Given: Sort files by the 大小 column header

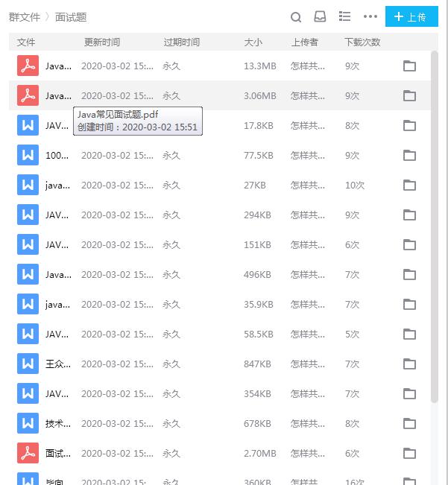Looking at the screenshot, I should 253,42.
